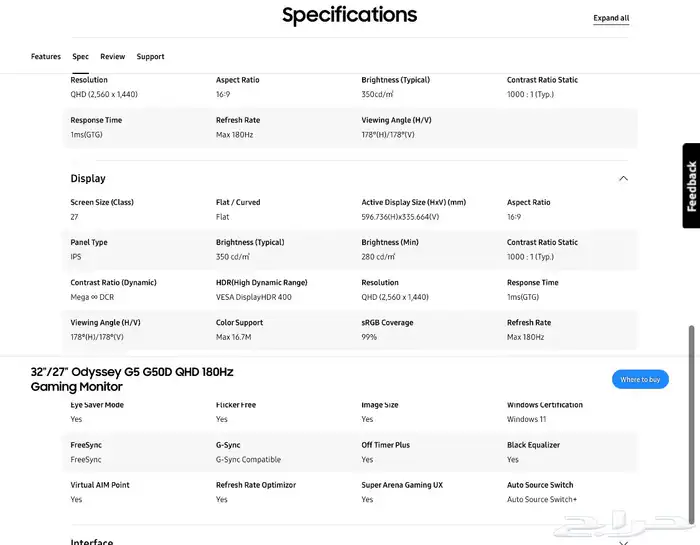Click the Display section heading
Image resolution: width=700 pixels, height=545 pixels.
point(88,179)
